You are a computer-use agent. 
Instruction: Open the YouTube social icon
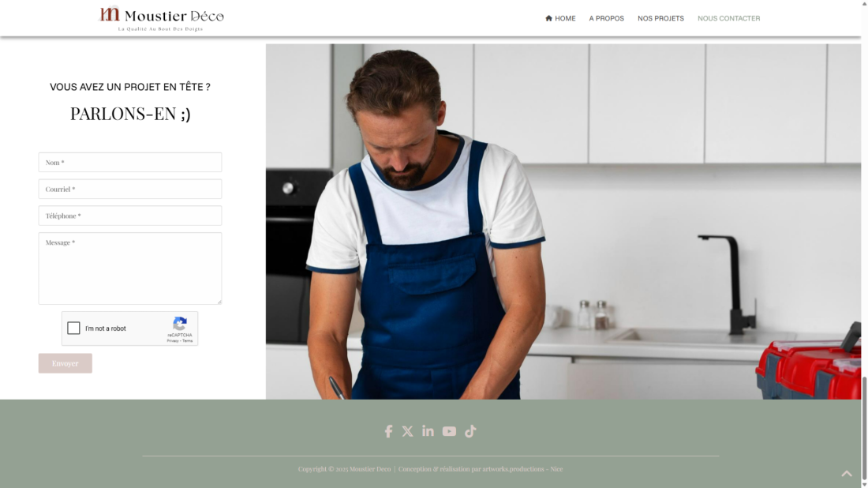pos(449,431)
